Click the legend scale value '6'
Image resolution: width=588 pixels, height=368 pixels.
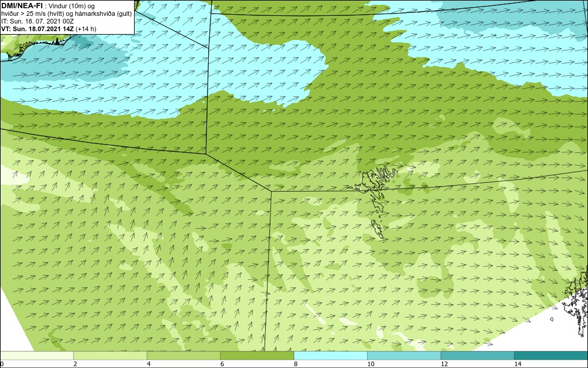pos(222,364)
